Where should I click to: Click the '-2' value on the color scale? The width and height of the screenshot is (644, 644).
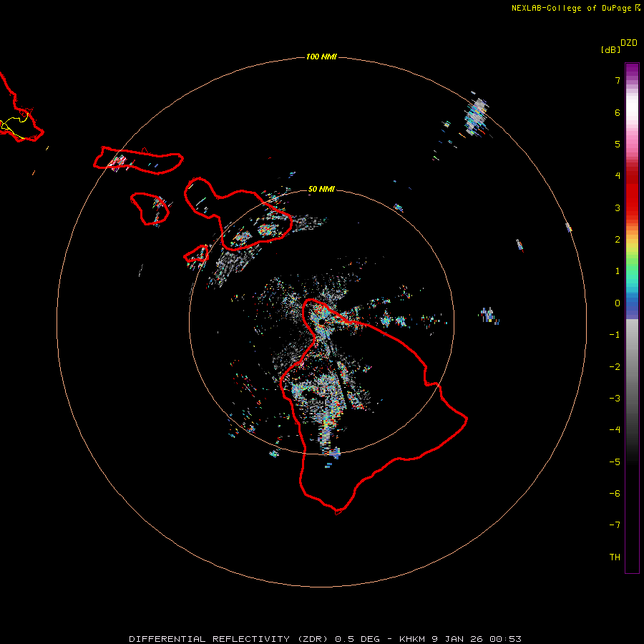coord(615,367)
